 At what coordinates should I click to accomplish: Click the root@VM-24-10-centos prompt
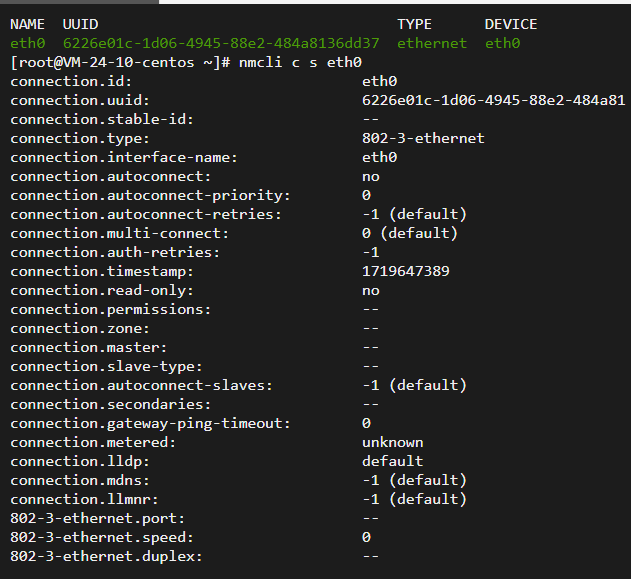click(120, 62)
